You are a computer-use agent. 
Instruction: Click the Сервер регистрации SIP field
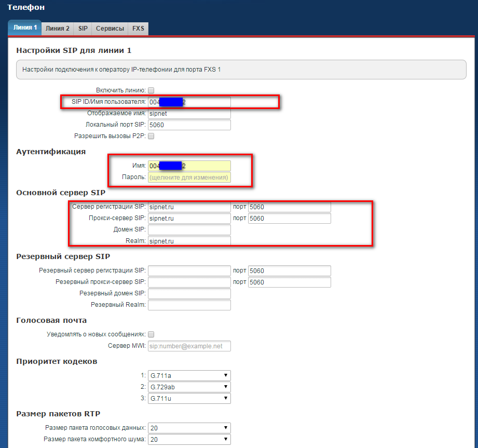(189, 207)
